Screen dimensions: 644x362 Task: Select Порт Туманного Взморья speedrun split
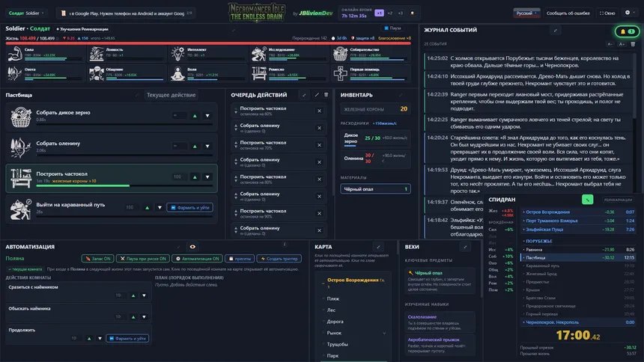(x=578, y=221)
